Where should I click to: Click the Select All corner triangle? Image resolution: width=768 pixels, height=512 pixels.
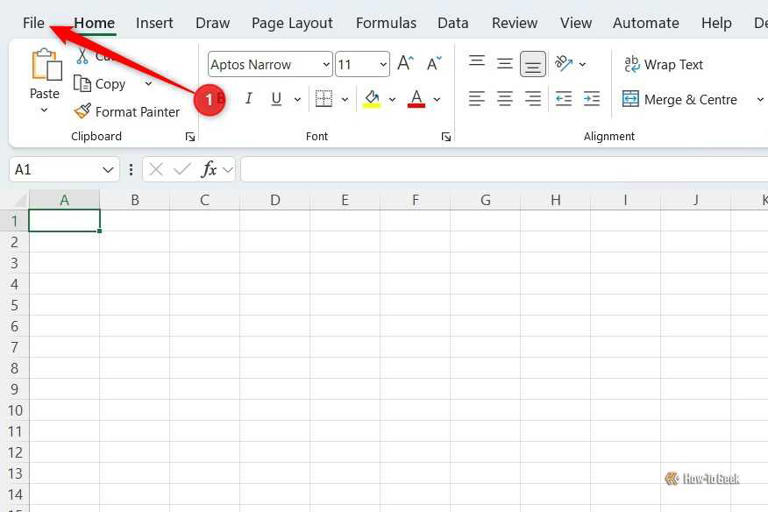(x=19, y=200)
